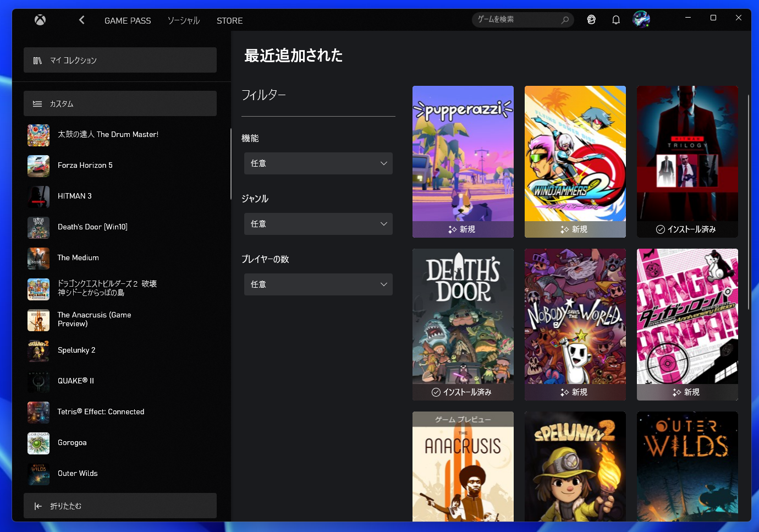759x532 pixels.
Task: Select Forza Horizon 5 in sidebar
Action: pyautogui.click(x=120, y=166)
